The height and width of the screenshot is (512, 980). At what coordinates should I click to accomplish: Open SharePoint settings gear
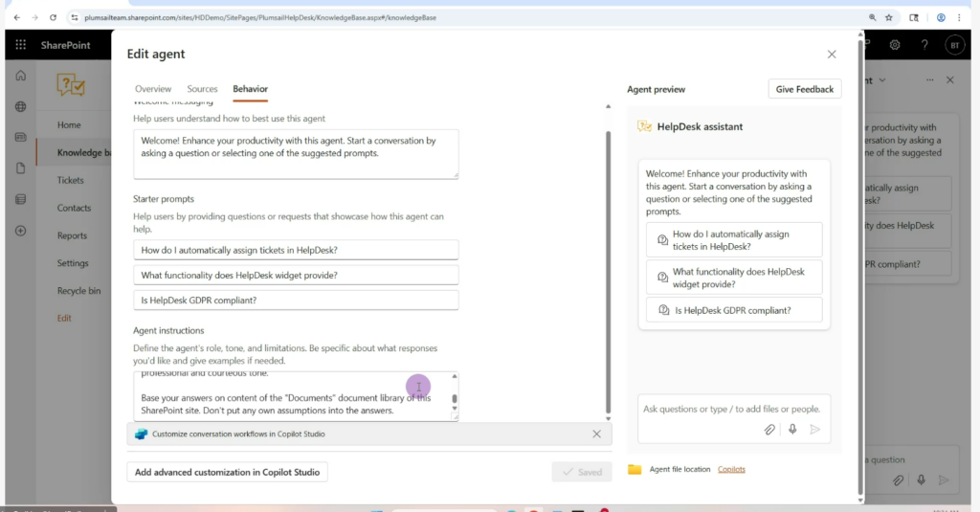895,45
